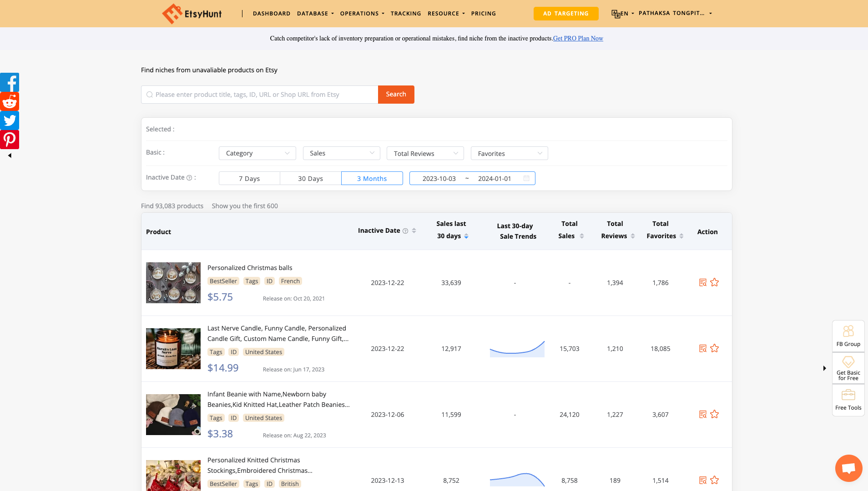Viewport: 868px width, 491px height.
Task: Click the product search input field
Action: [259, 94]
